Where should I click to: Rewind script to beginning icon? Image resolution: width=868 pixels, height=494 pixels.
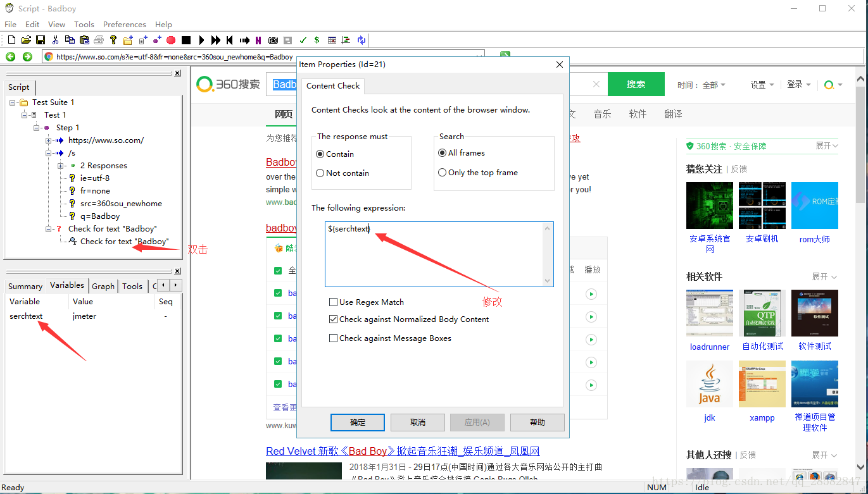tap(230, 40)
